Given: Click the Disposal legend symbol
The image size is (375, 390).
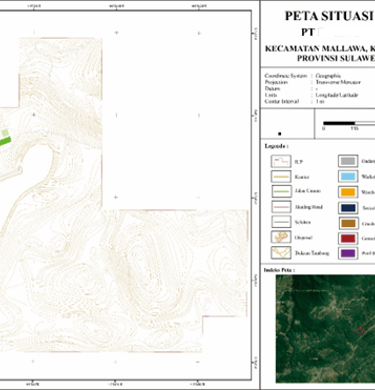Looking at the screenshot, I should tap(281, 237).
